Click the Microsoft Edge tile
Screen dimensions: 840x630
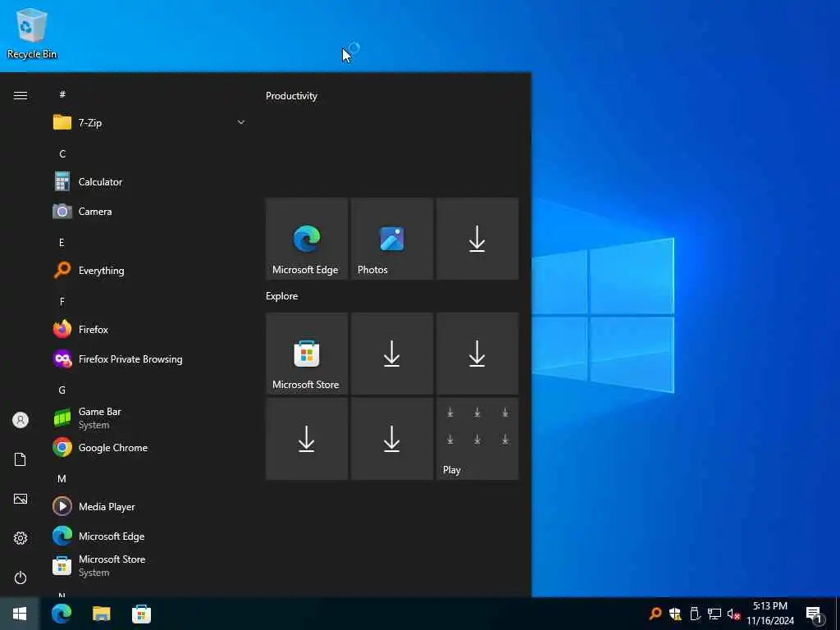click(x=307, y=239)
